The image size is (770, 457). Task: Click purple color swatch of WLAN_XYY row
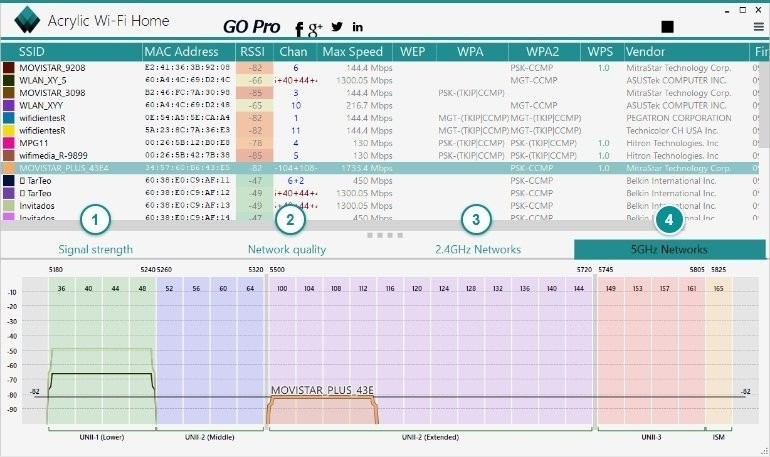coord(9,105)
